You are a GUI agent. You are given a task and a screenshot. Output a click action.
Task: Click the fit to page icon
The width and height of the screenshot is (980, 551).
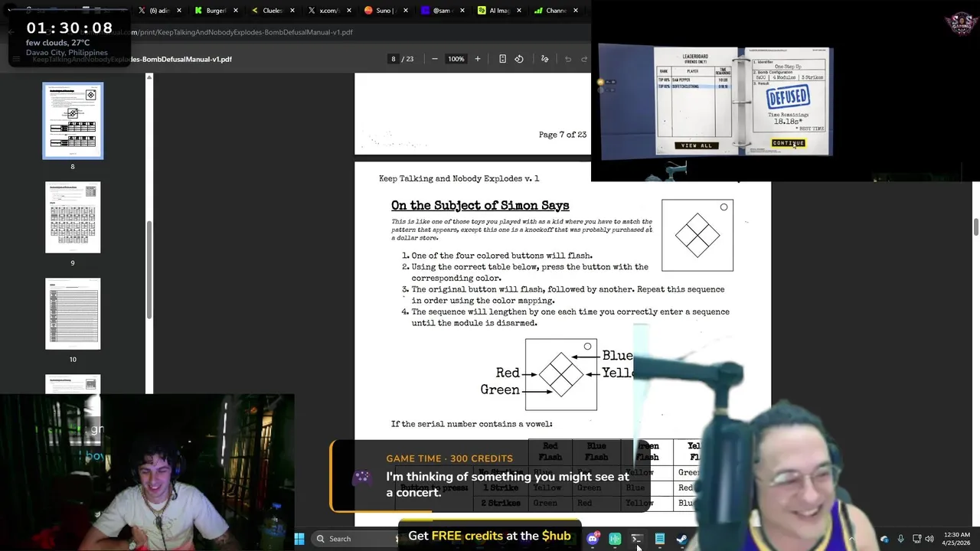(x=502, y=59)
